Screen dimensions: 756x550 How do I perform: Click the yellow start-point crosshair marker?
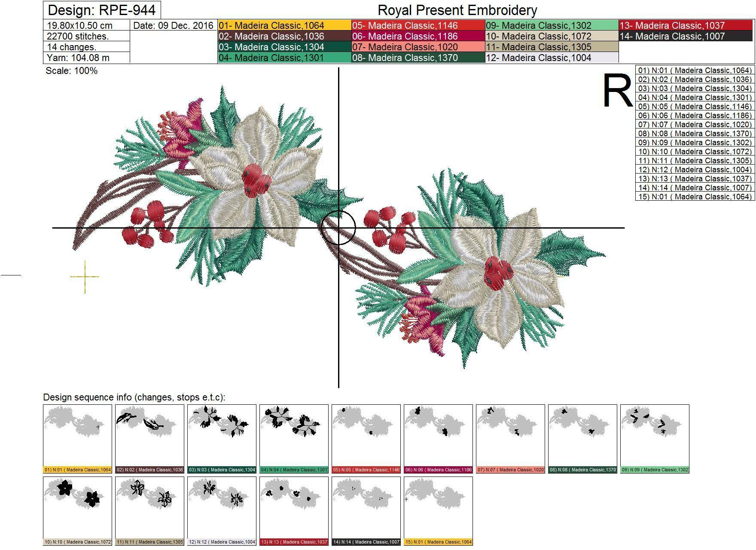click(85, 277)
